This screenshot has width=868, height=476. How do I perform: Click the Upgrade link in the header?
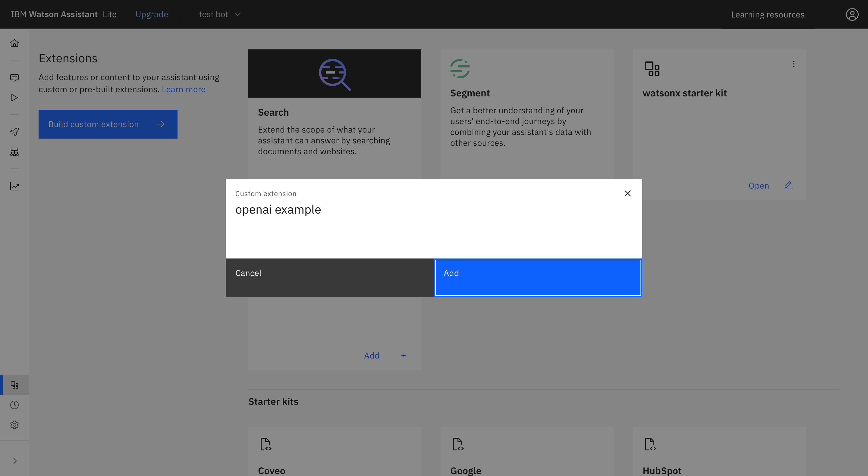152,14
